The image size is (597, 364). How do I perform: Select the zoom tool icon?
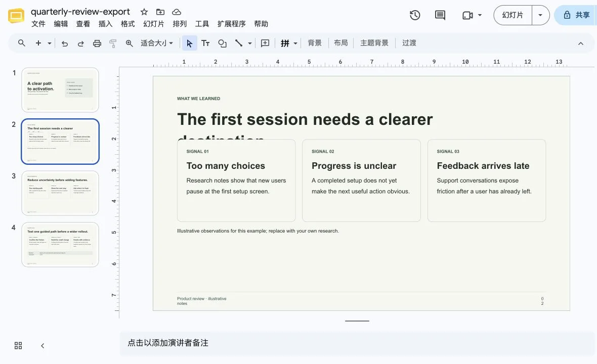pos(130,43)
